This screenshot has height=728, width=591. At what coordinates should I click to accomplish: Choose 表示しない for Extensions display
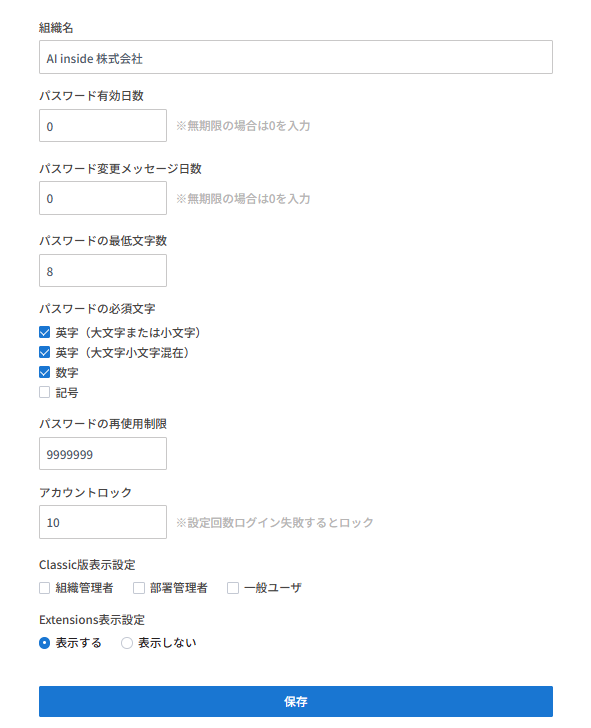127,643
